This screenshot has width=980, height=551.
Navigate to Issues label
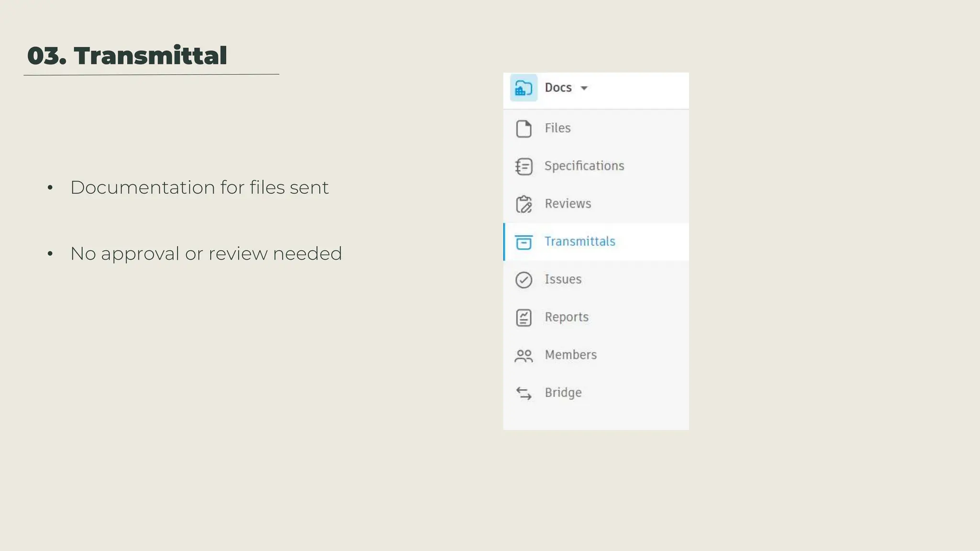[563, 279]
